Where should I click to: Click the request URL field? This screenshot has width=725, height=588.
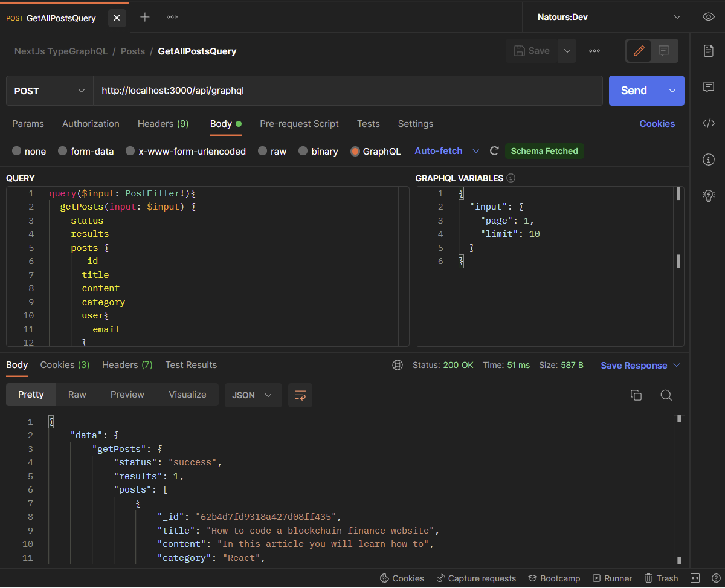click(348, 91)
